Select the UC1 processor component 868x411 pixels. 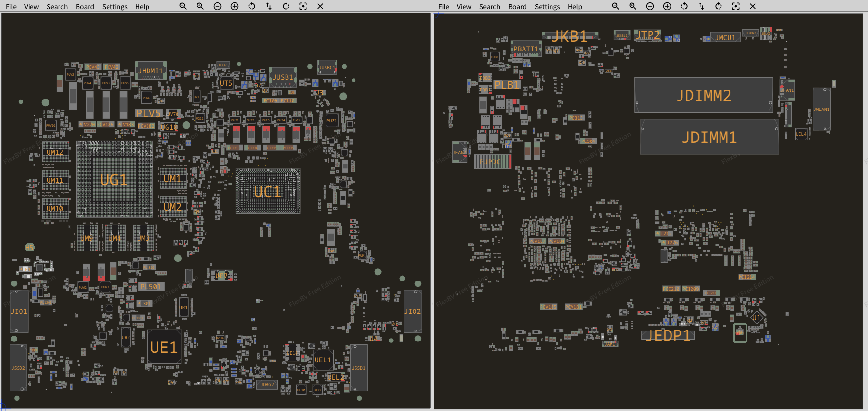(x=268, y=191)
